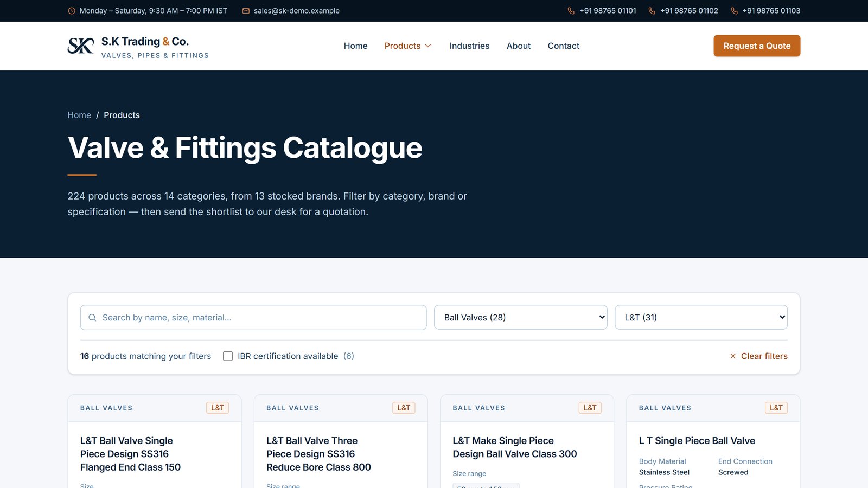
Task: Click the phone icon beside +91 98765 01102
Action: (652, 11)
